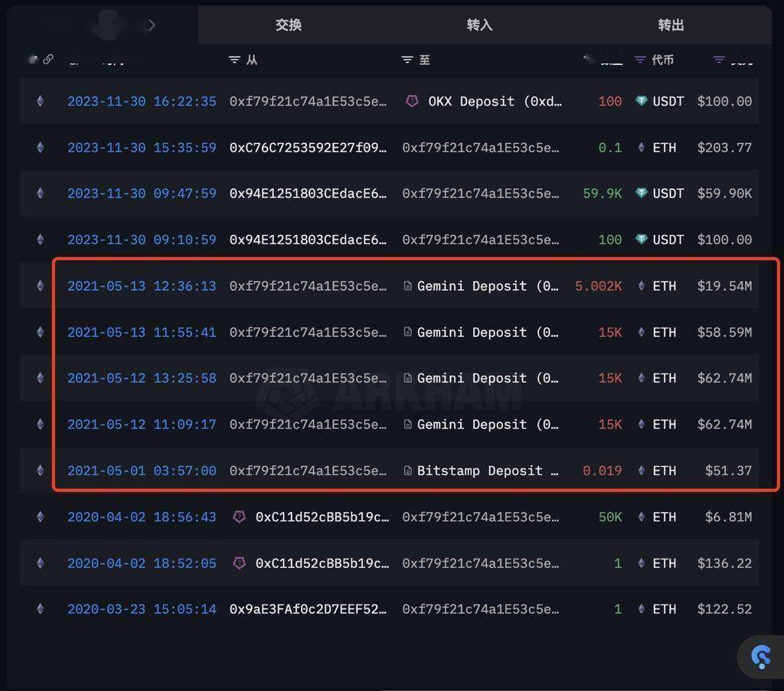The height and width of the screenshot is (691, 784).
Task: Open transaction dated 2023-11-30 16:22:35
Action: tap(142, 102)
